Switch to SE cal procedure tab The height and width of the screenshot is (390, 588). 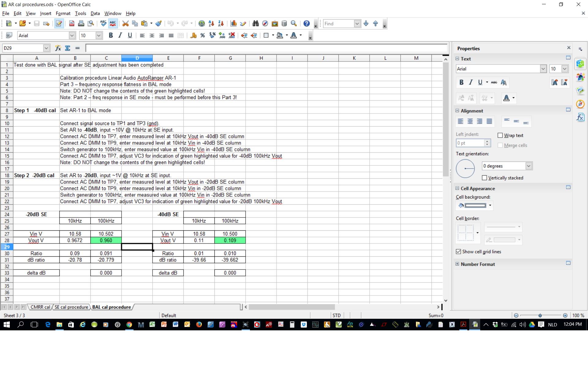click(71, 307)
